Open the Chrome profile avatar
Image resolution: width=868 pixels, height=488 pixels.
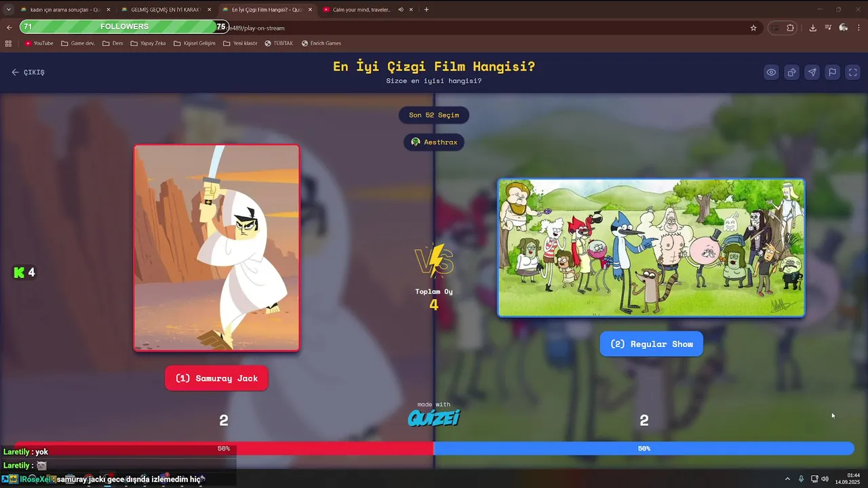coord(844,28)
